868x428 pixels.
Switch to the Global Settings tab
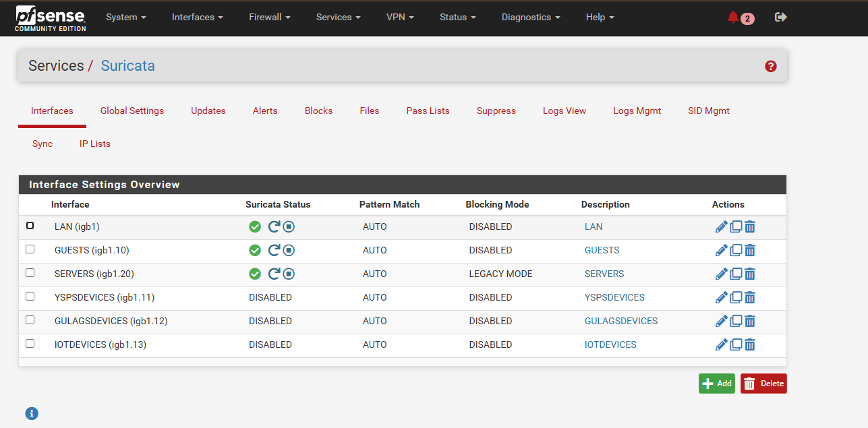[x=132, y=111]
